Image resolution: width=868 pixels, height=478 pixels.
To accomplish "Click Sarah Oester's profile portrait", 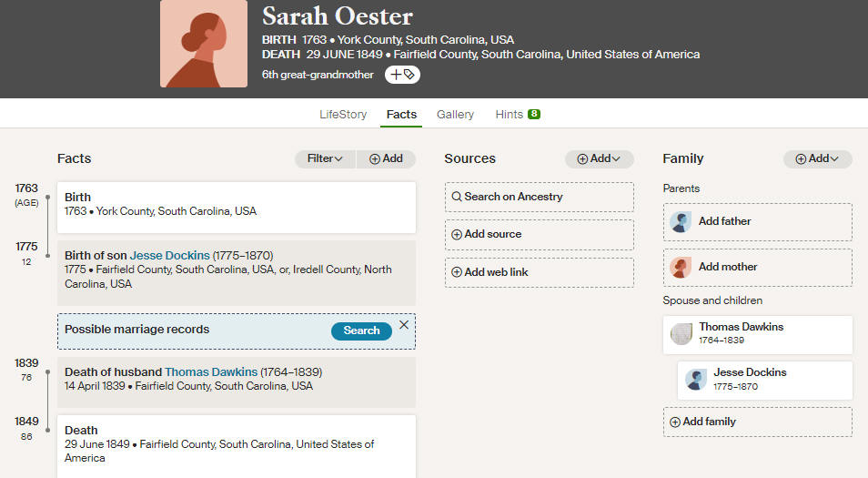I will [204, 44].
